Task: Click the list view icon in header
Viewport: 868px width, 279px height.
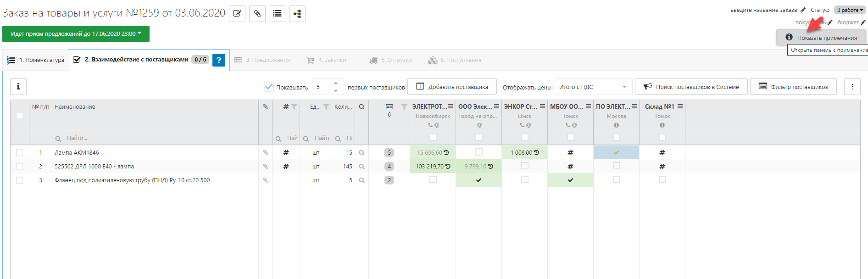Action: coord(277,14)
